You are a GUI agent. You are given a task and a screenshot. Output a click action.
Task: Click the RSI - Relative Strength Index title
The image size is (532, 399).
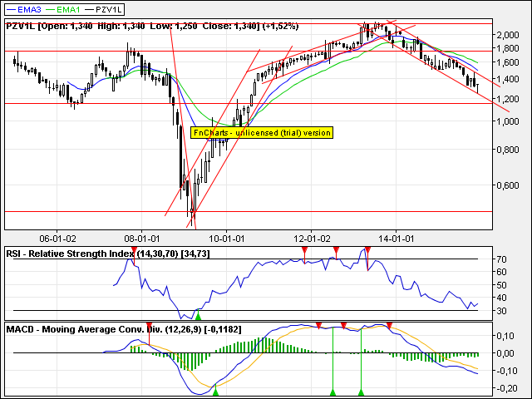(108, 254)
